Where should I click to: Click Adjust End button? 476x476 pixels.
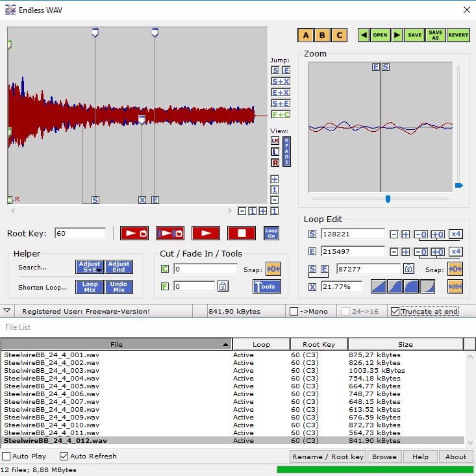pos(119,267)
